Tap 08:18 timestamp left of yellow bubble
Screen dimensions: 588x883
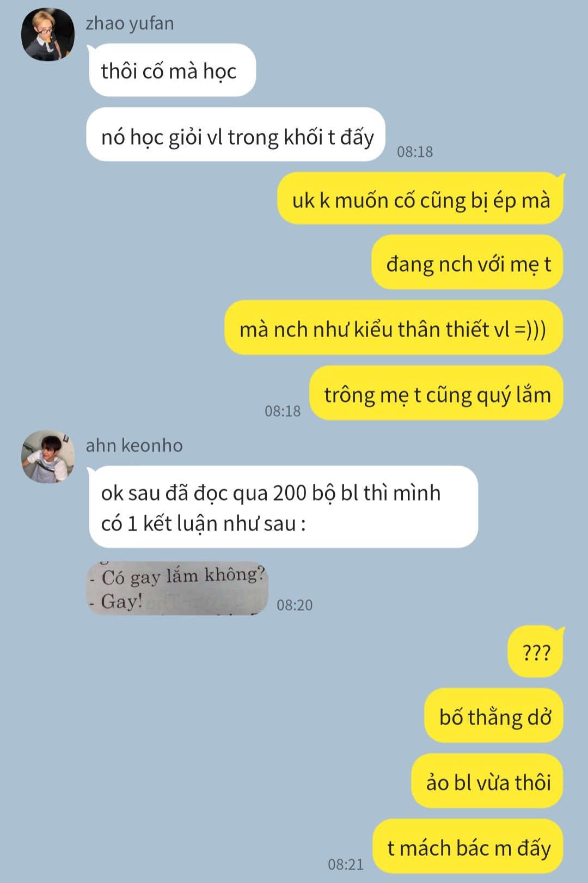(x=283, y=411)
